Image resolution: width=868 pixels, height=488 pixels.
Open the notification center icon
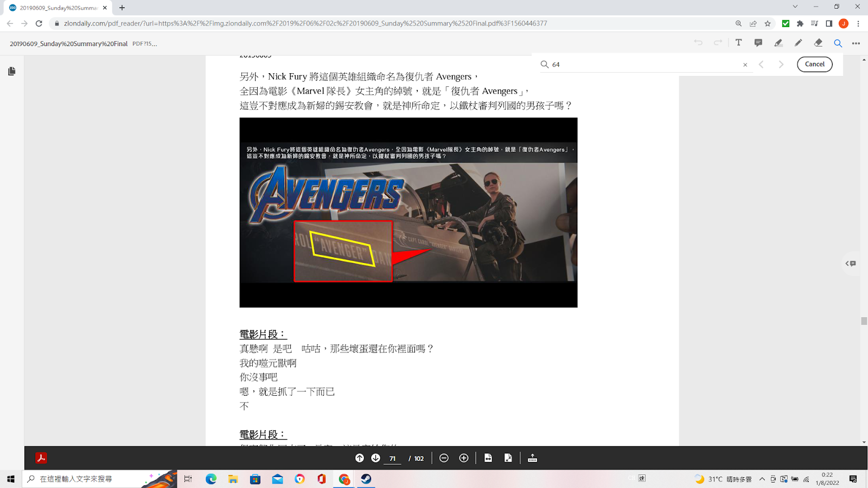pyautogui.click(x=853, y=479)
